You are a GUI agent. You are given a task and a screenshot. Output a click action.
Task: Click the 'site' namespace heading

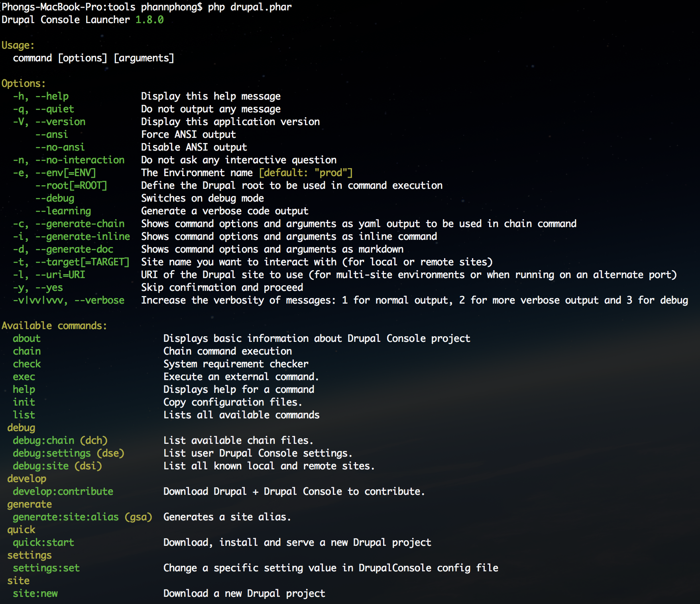[18, 581]
